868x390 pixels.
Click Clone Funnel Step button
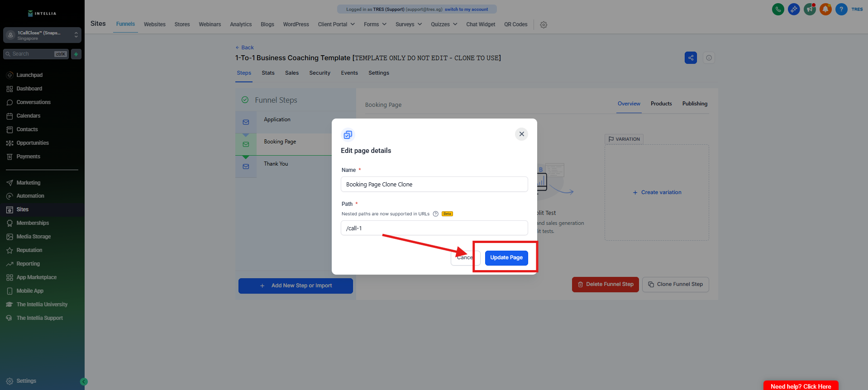click(676, 285)
